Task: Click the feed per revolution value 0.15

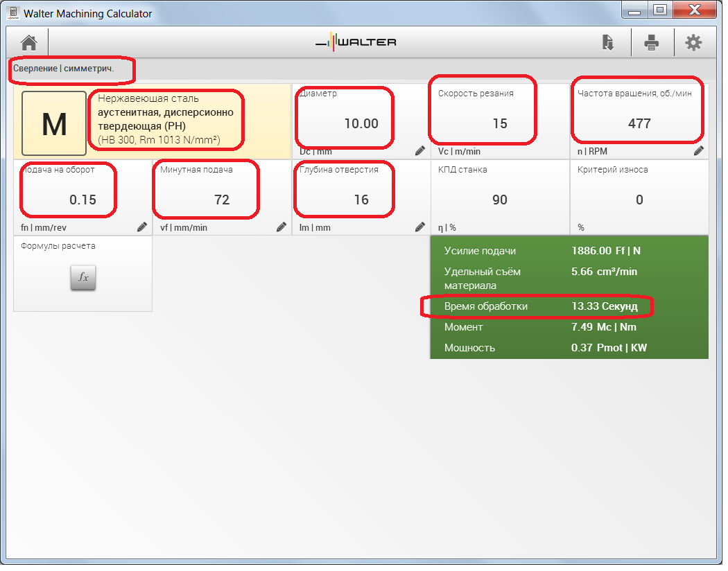Action: point(83,200)
